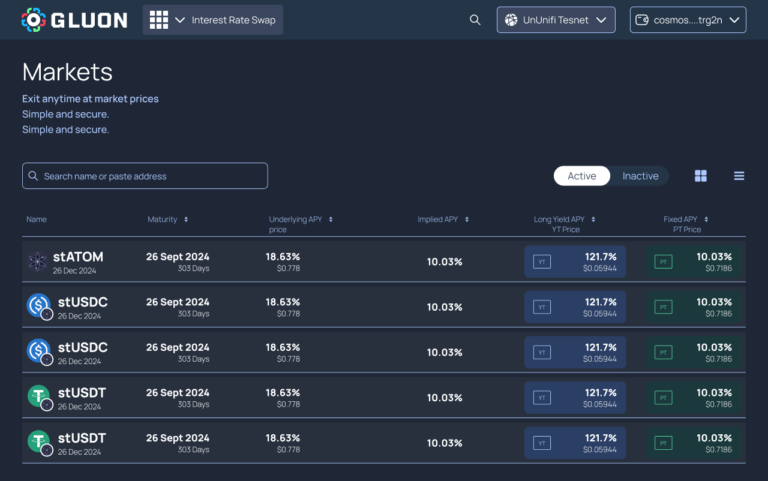This screenshot has width=768, height=481.
Task: Click YT button in second stUSDC row
Action: pyautogui.click(x=575, y=352)
